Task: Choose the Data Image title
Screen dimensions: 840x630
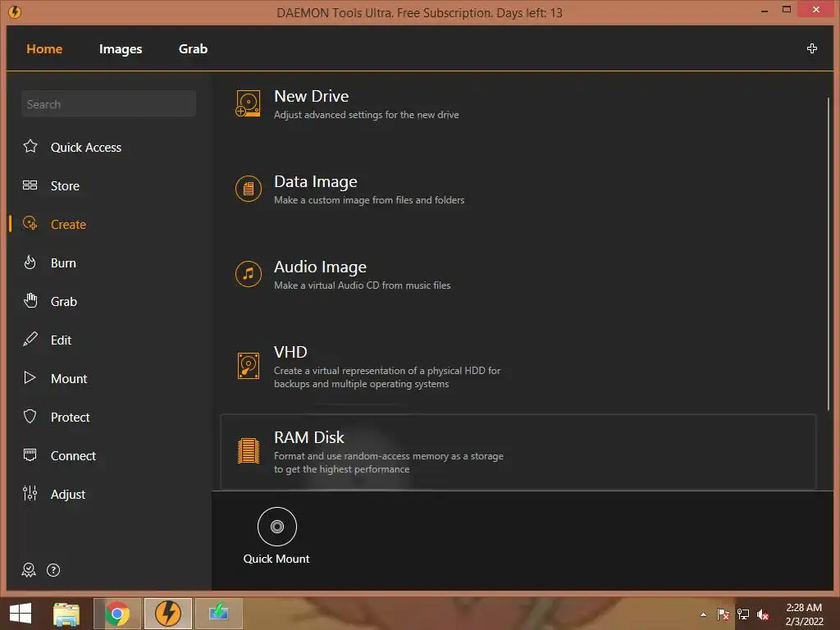Action: click(x=316, y=181)
